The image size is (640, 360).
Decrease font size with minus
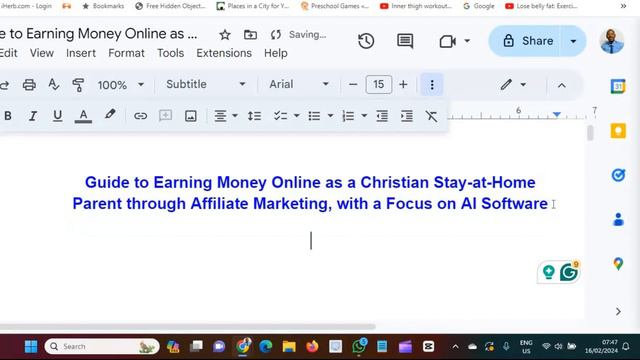tap(353, 84)
